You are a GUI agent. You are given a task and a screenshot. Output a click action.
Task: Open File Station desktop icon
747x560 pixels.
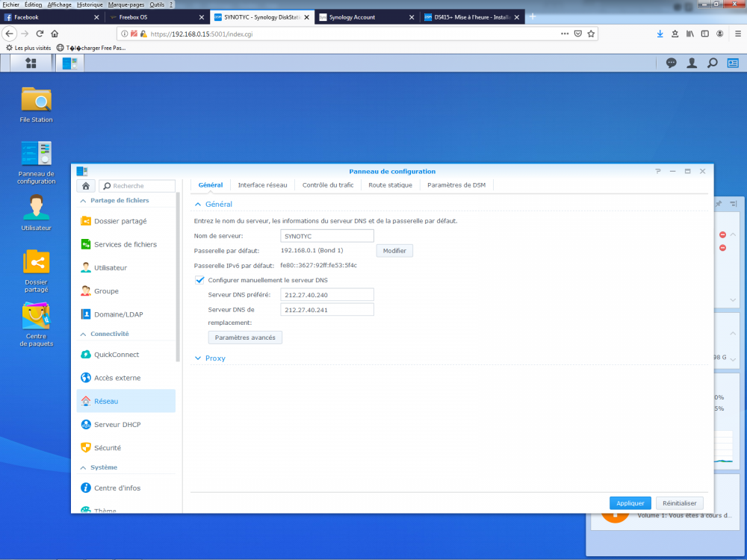(36, 105)
